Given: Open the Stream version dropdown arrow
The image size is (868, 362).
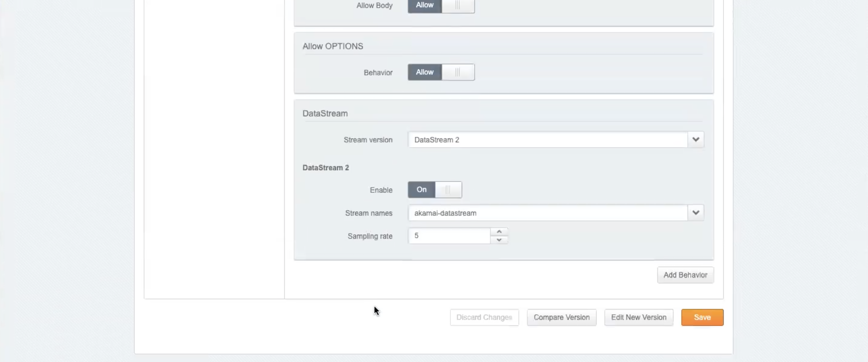Looking at the screenshot, I should (695, 139).
